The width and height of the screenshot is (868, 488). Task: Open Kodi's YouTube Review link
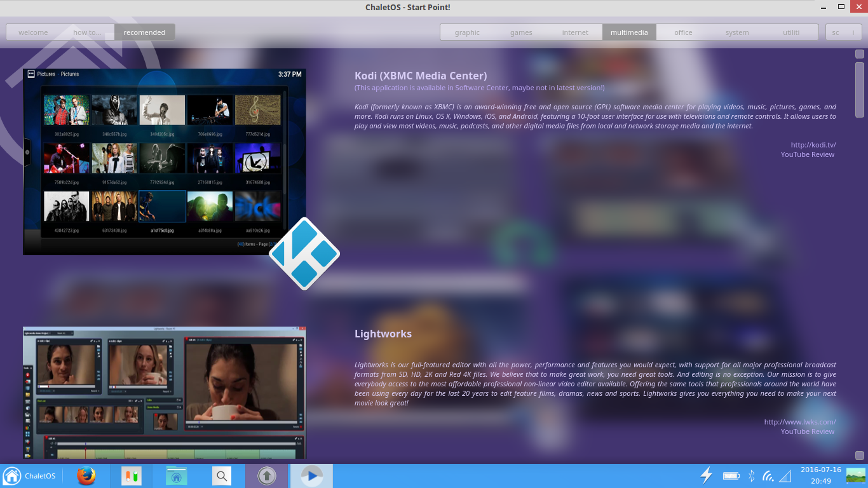(808, 154)
